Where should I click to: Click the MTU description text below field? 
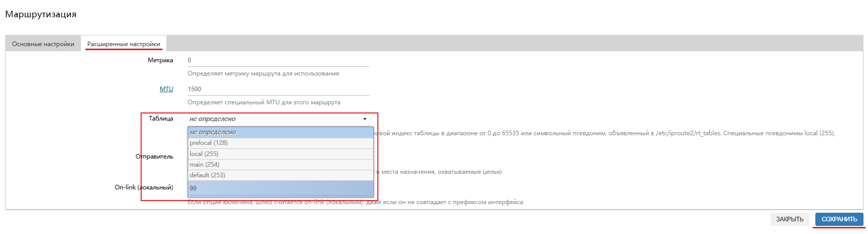pyautogui.click(x=264, y=102)
